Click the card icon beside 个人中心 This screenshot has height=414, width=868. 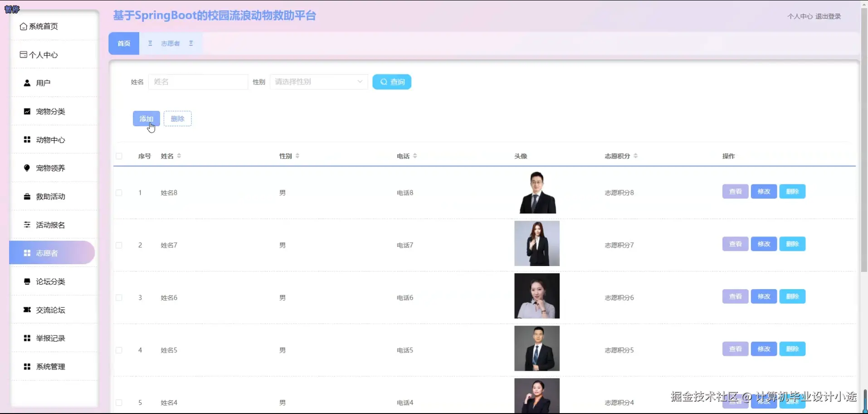point(23,54)
